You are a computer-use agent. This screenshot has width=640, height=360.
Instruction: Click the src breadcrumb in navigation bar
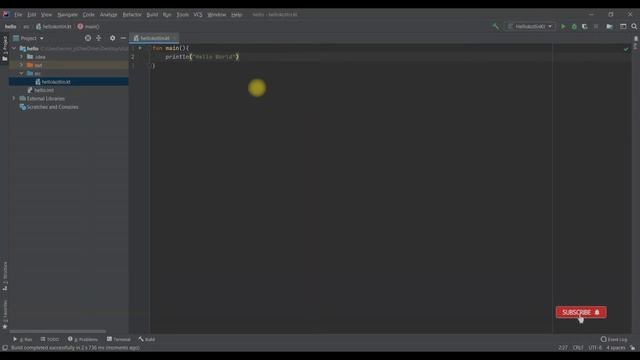point(26,27)
